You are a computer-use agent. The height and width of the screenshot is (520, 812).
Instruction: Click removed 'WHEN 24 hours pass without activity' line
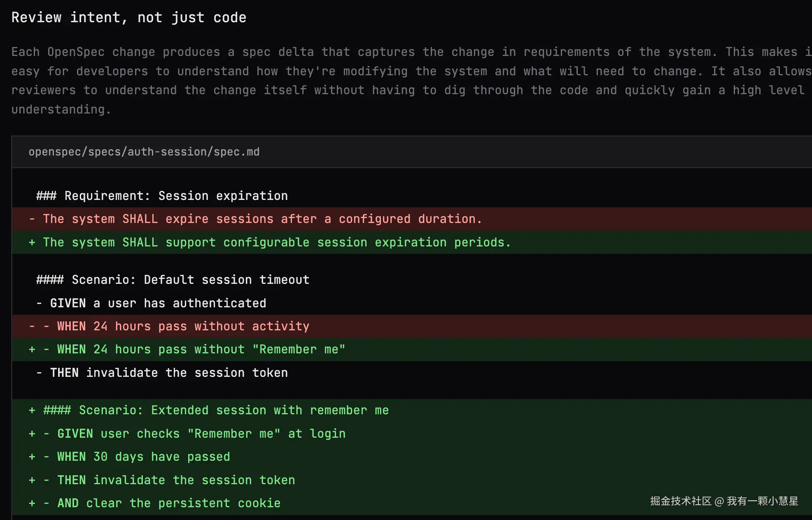(x=183, y=326)
